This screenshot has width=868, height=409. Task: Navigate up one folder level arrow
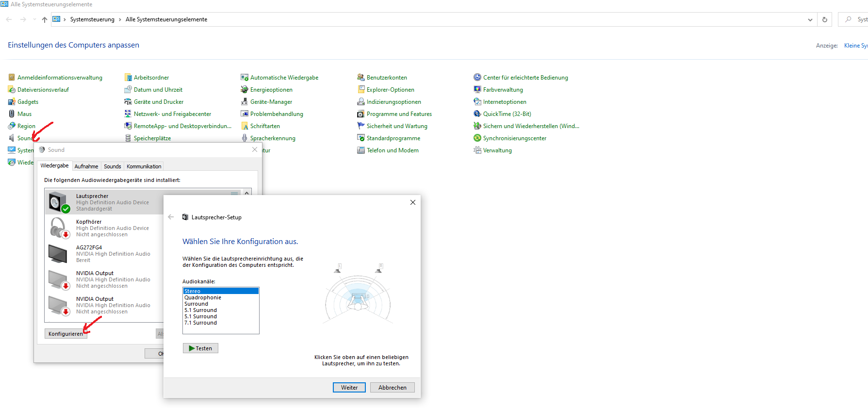45,19
